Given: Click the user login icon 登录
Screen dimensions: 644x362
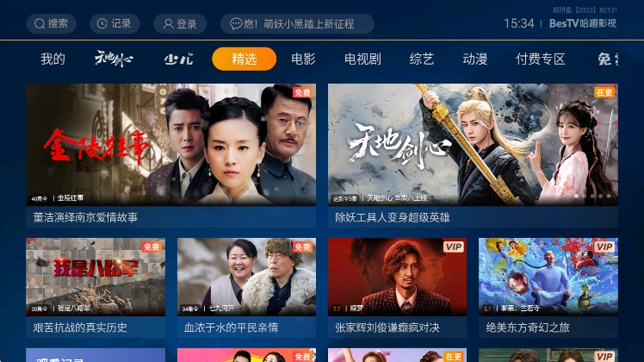Looking at the screenshot, I should (168, 24).
